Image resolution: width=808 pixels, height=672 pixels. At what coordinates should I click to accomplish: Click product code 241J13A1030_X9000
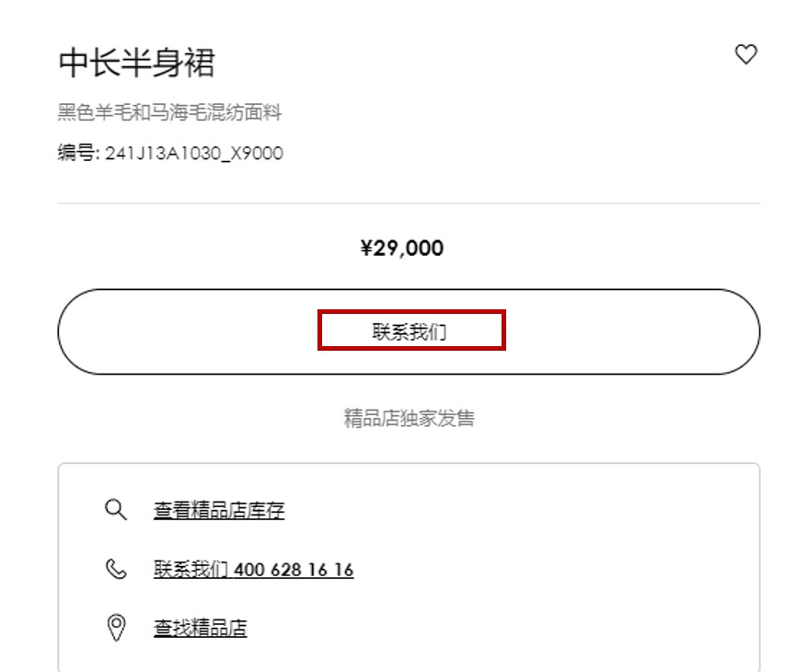[x=194, y=154]
